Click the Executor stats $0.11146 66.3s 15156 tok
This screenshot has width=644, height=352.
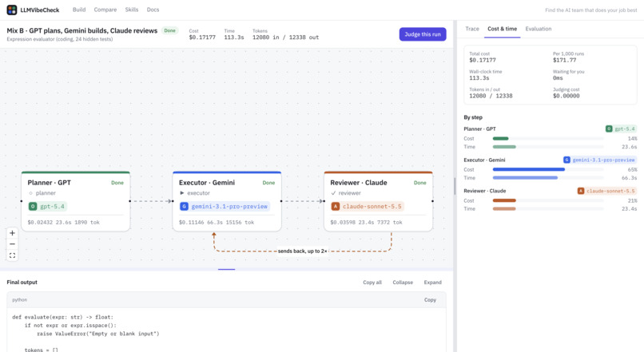(217, 223)
